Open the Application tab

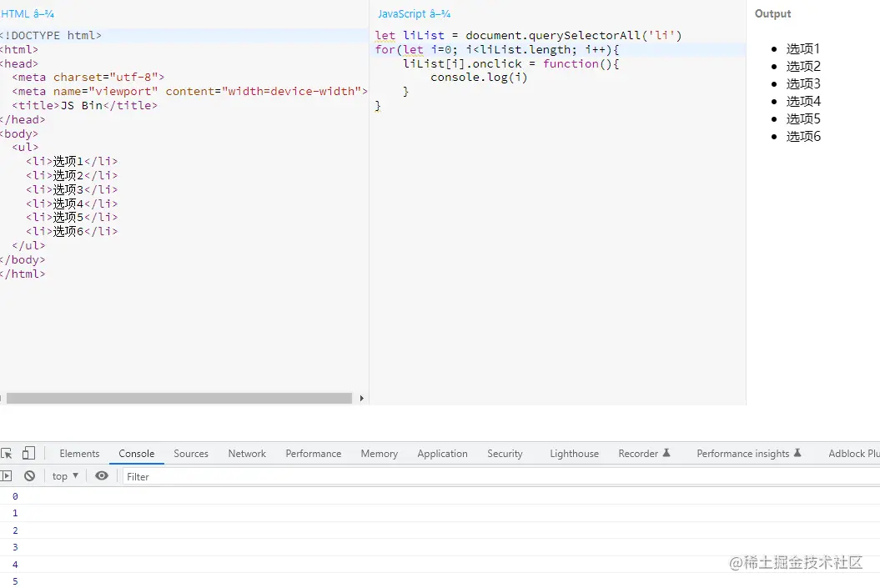pos(442,454)
